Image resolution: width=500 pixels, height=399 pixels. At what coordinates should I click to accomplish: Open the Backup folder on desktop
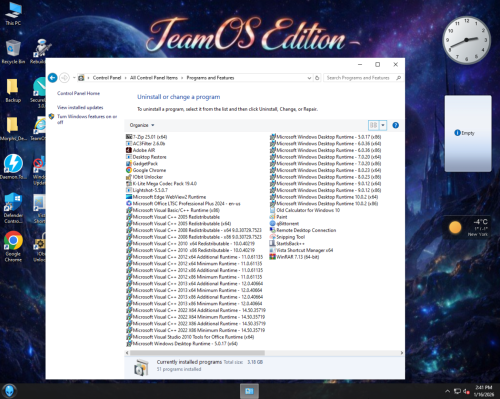(13, 90)
